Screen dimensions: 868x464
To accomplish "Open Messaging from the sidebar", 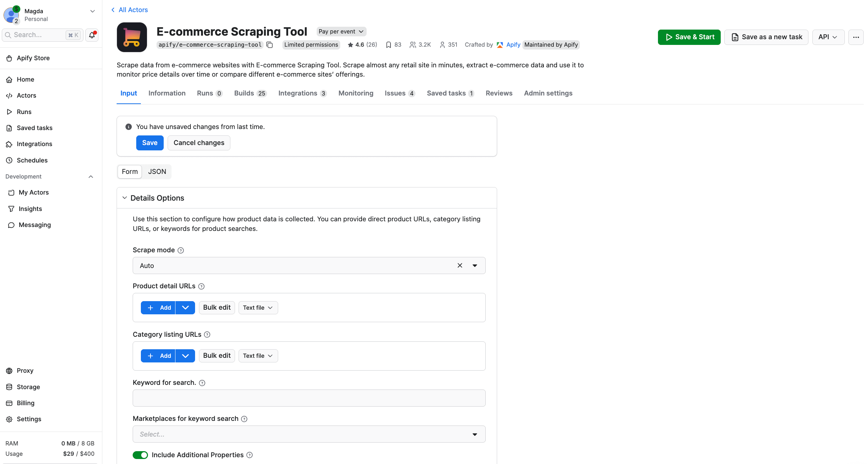I will point(35,225).
